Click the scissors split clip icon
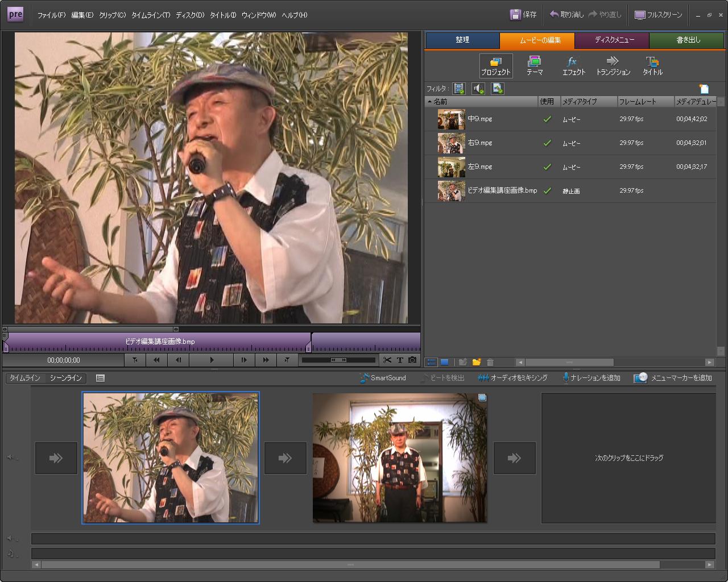 (x=387, y=360)
